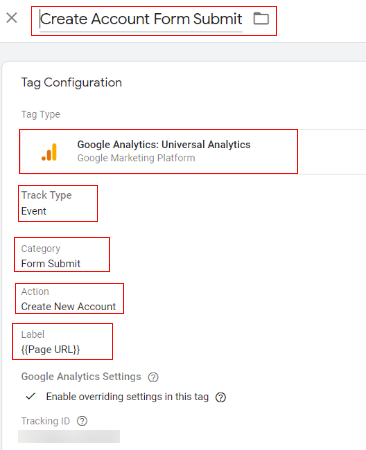Edit the tag name Create Account Form Submit
366x450 pixels.
[x=141, y=19]
